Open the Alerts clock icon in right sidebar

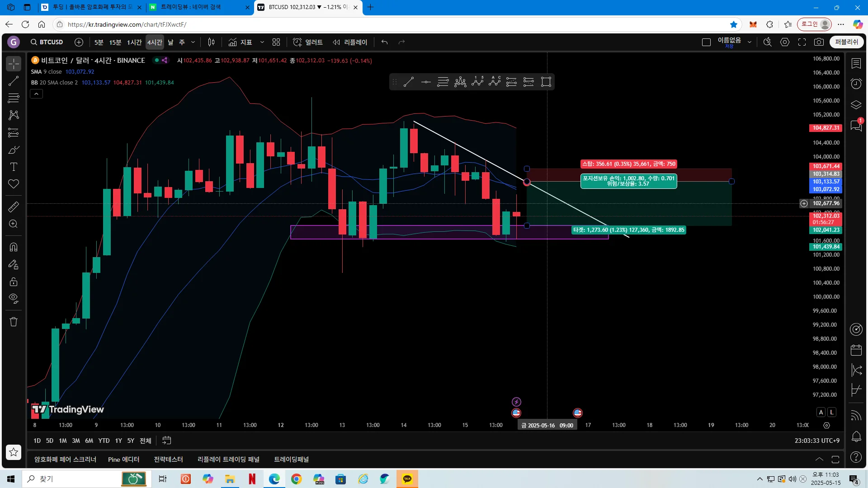tap(856, 84)
